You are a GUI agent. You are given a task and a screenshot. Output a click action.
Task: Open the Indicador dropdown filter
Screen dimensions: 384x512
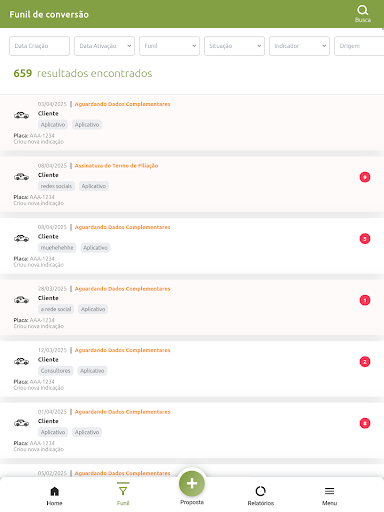click(299, 46)
